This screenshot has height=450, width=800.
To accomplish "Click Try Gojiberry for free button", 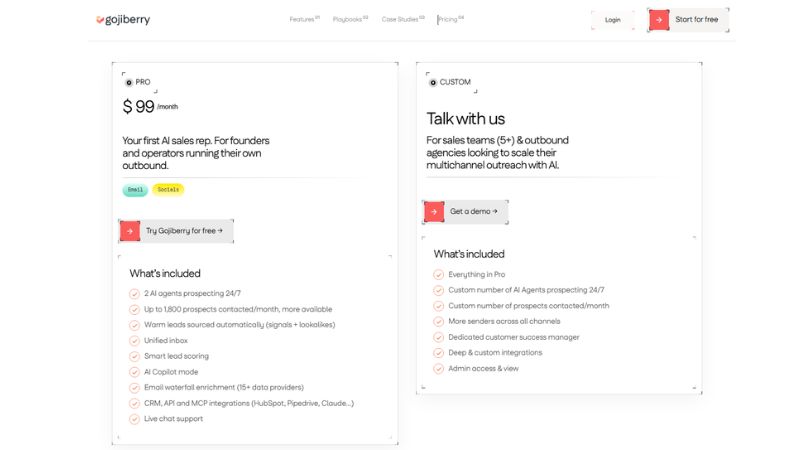I will click(176, 231).
